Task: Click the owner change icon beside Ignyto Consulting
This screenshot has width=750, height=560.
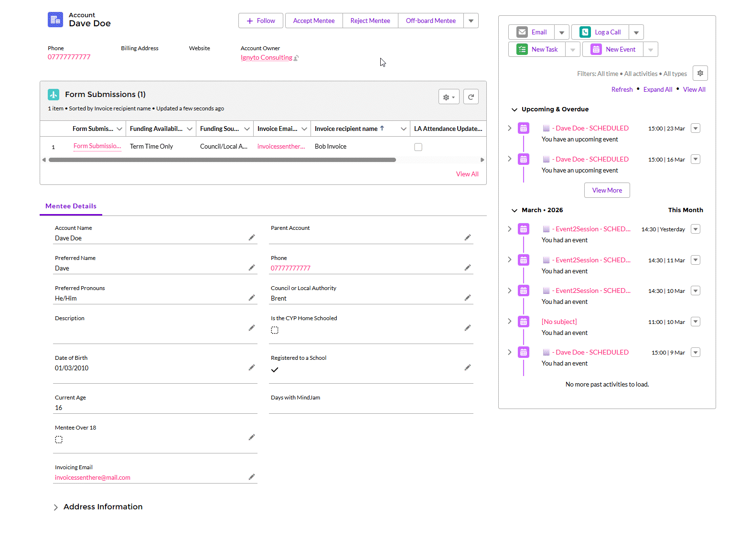Action: pos(296,58)
